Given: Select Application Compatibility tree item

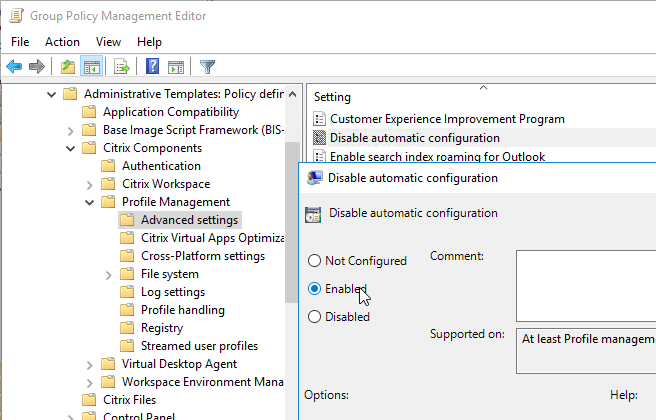Looking at the screenshot, I should point(171,112).
